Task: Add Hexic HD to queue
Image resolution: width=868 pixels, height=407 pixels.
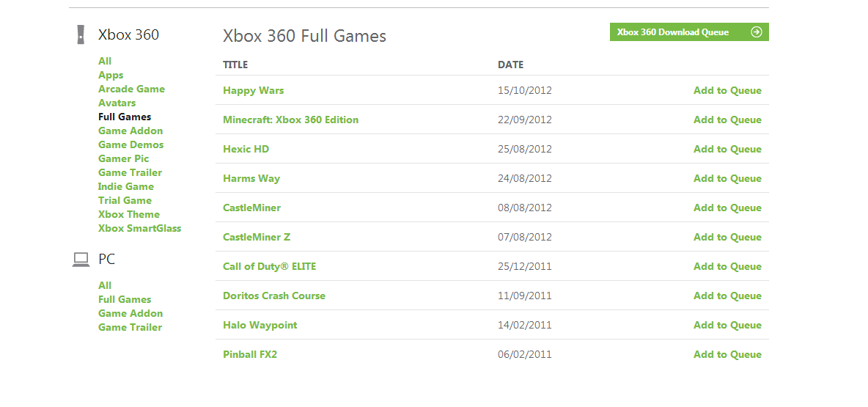Action: click(x=727, y=149)
